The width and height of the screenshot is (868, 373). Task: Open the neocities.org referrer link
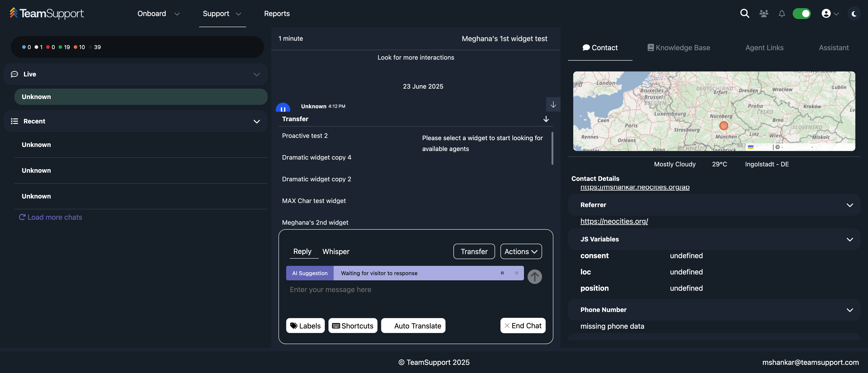pos(614,221)
